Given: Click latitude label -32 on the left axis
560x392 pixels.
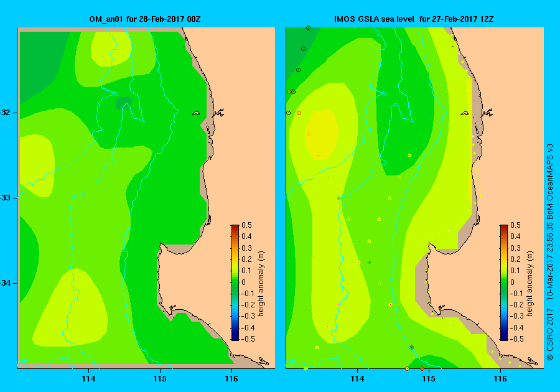Looking at the screenshot, I should 6,113.
